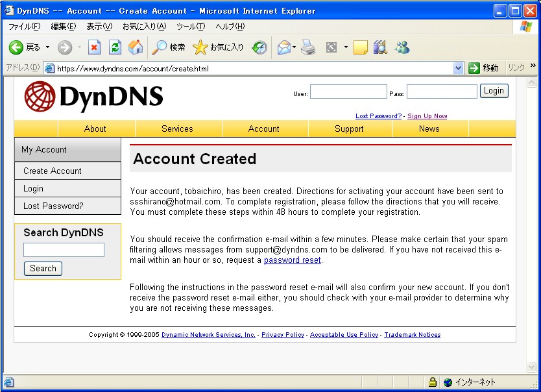Image resolution: width=541 pixels, height=392 pixels.
Task: Open the 表示(V) menu
Action: tap(99, 27)
